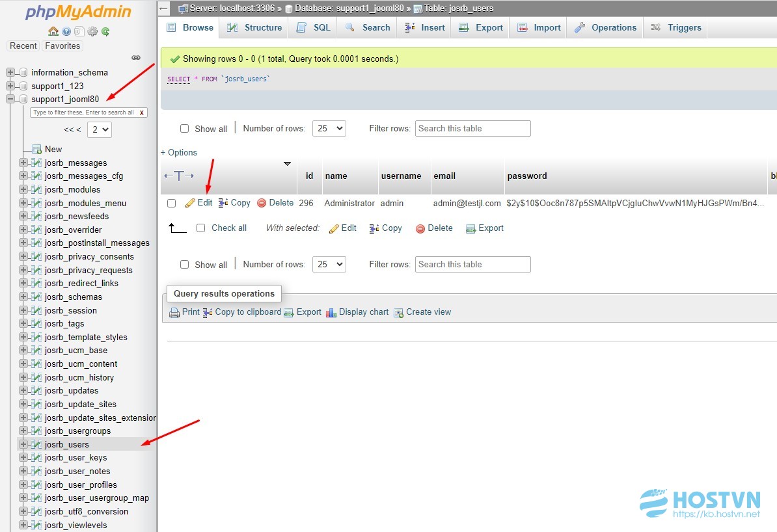Click Favorites button in sidebar
This screenshot has height=532, width=777.
(62, 46)
